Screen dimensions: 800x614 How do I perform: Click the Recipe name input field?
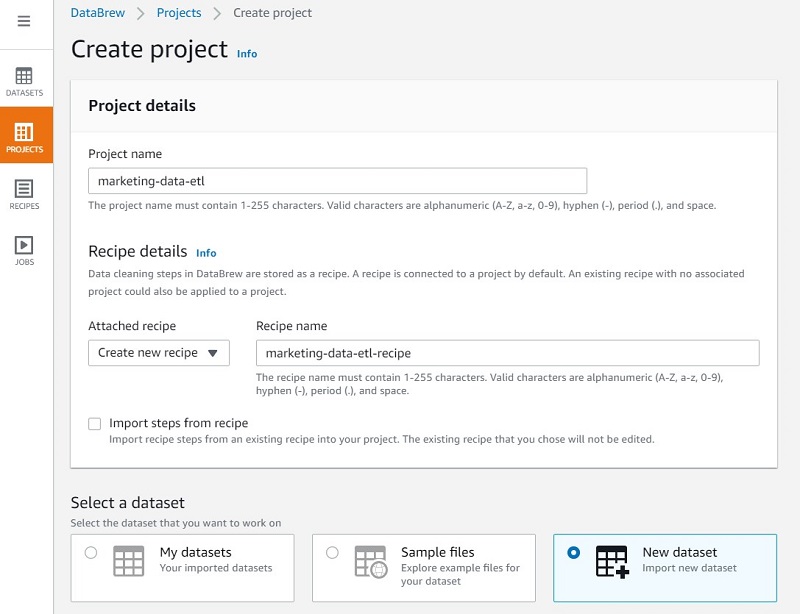point(508,353)
